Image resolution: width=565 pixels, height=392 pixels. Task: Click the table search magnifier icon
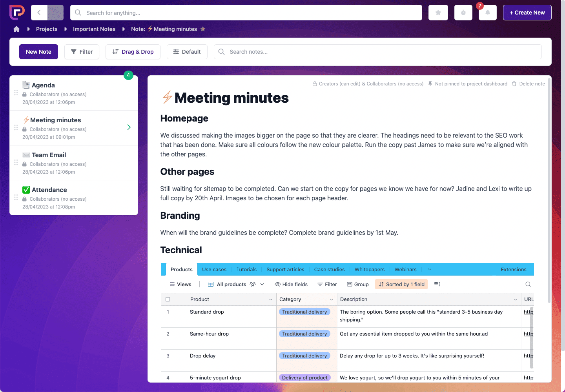coord(528,284)
